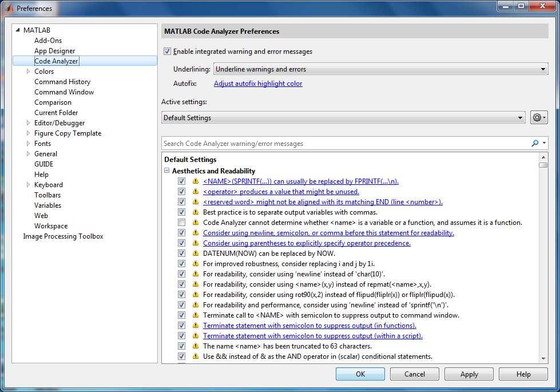This screenshot has height=392, width=560.
Task: Click the Cancel button
Action: click(414, 374)
